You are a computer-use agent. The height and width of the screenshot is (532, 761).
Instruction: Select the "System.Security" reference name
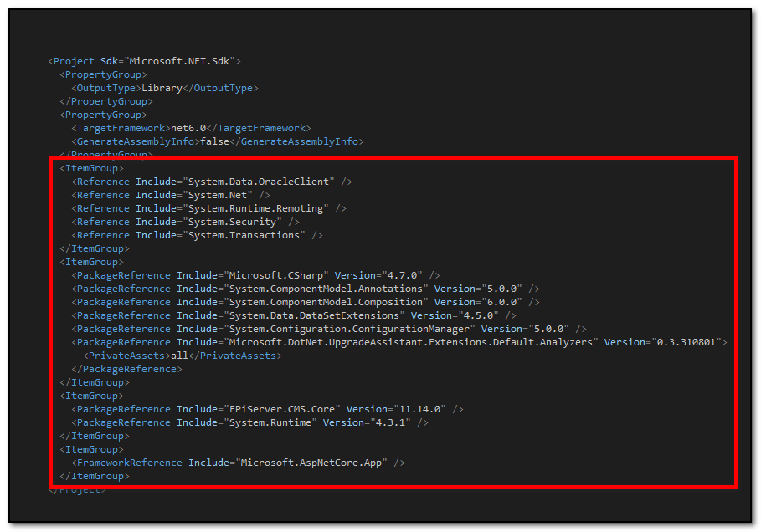232,222
